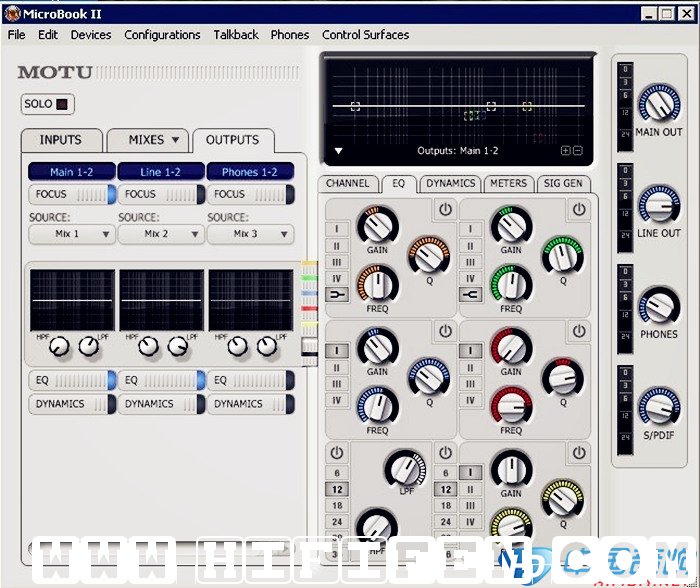Open the Control Surfaces menu
The height and width of the screenshot is (588, 700).
tap(365, 35)
